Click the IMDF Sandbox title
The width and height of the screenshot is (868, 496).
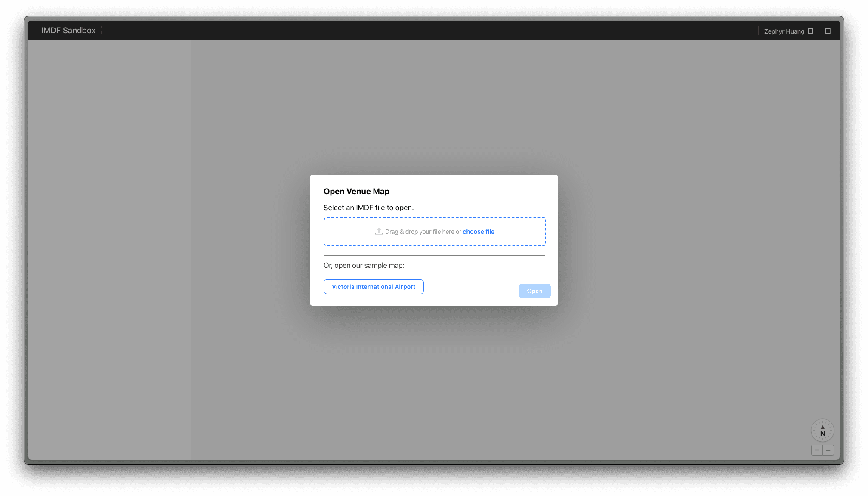68,31
